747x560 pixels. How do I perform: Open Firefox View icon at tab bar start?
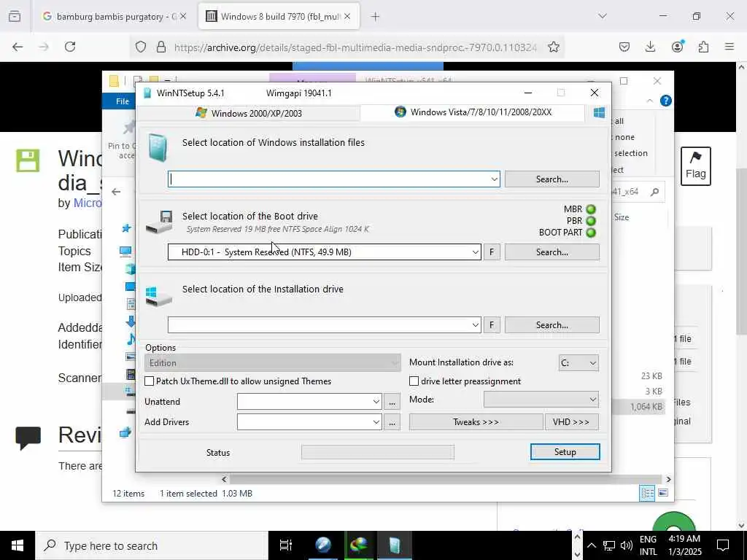click(x=15, y=16)
